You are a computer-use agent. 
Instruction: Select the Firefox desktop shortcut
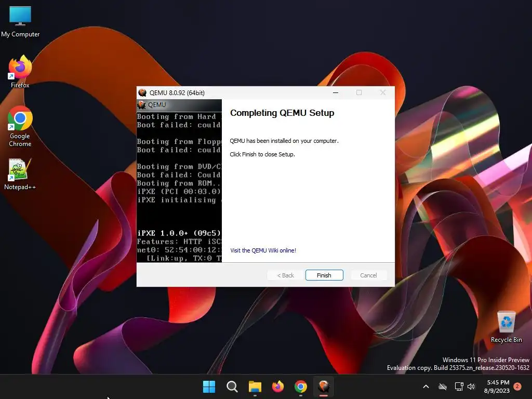tap(20, 72)
